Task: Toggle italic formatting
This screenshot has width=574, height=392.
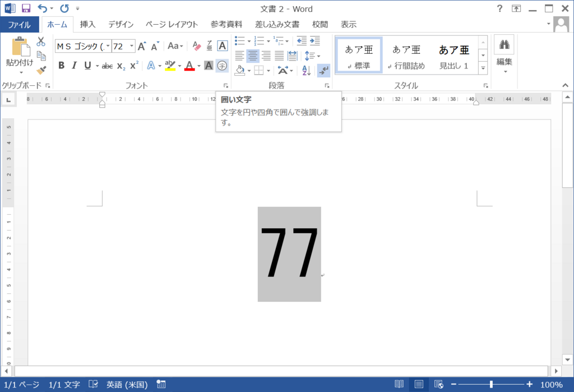Action: click(x=74, y=64)
